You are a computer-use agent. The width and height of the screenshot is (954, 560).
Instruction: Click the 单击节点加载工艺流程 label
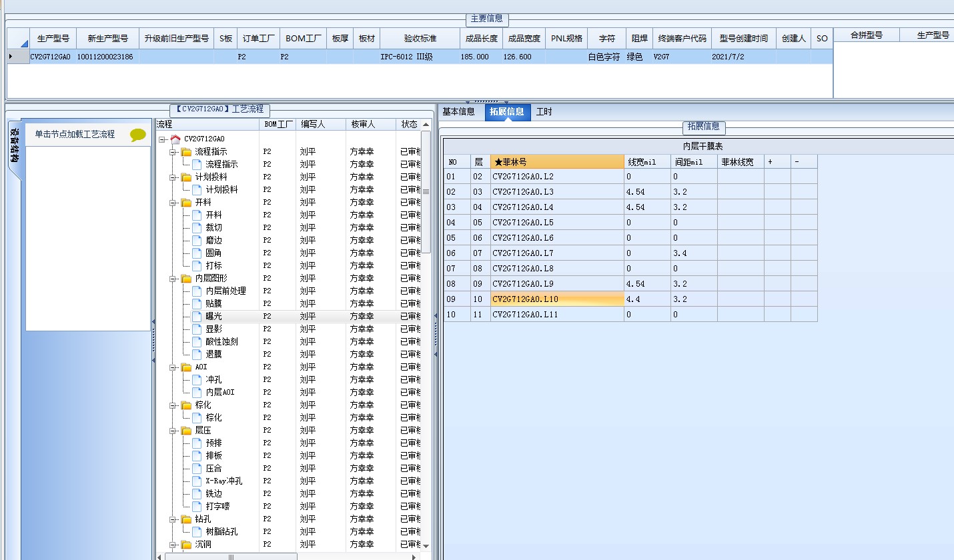[x=75, y=135]
